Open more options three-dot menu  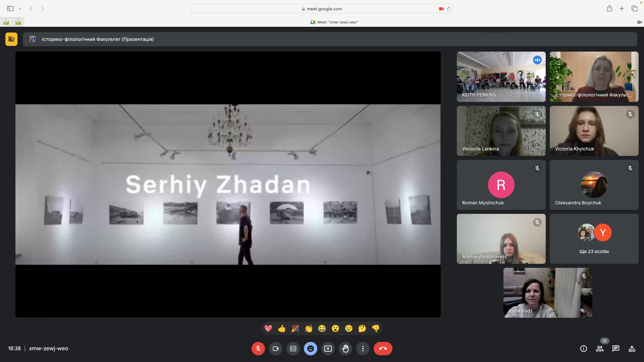(363, 349)
